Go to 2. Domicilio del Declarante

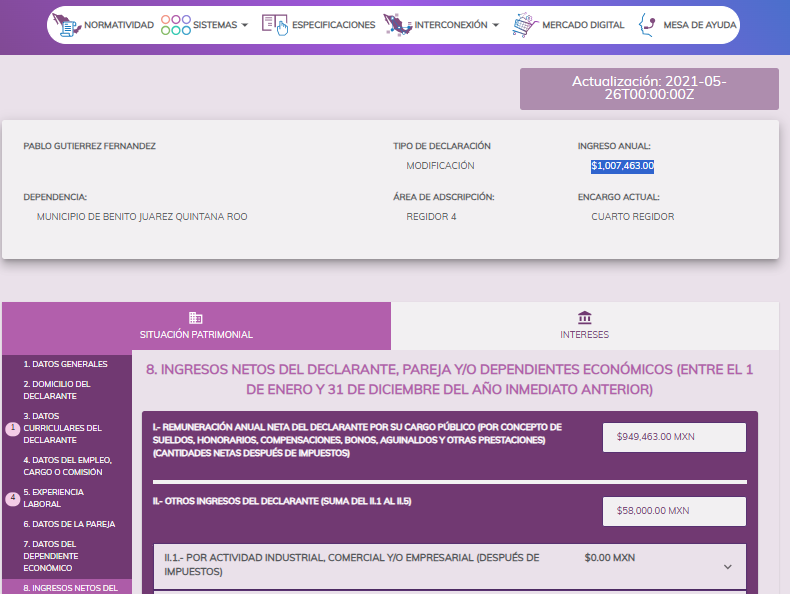pos(57,389)
